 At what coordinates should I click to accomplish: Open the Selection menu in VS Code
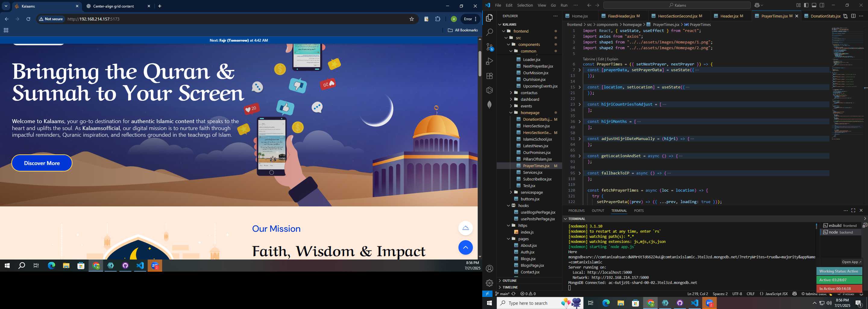pyautogui.click(x=525, y=5)
